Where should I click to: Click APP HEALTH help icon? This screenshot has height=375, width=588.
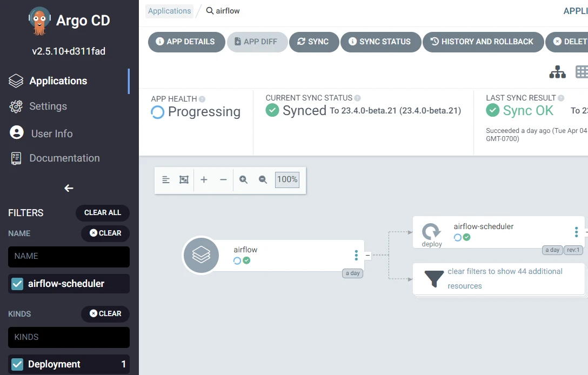click(202, 99)
